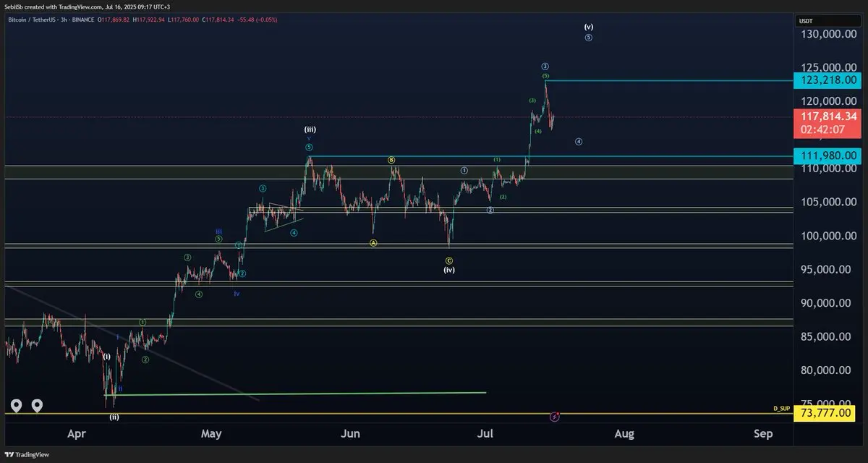Click the (iv) wave label
Viewport: 868px width, 463px height.
coord(449,269)
